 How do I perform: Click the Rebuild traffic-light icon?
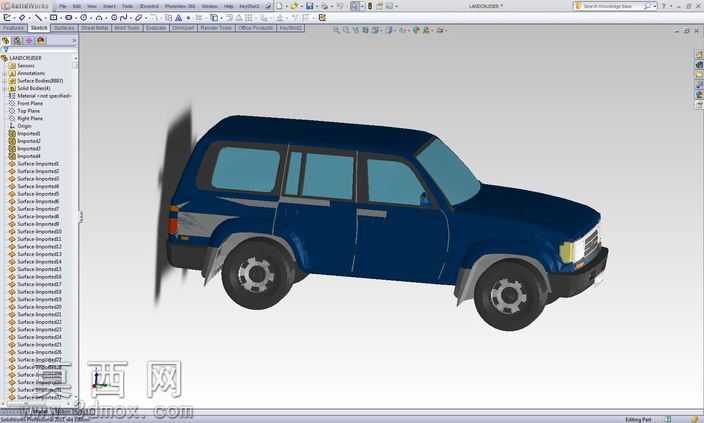click(x=370, y=6)
